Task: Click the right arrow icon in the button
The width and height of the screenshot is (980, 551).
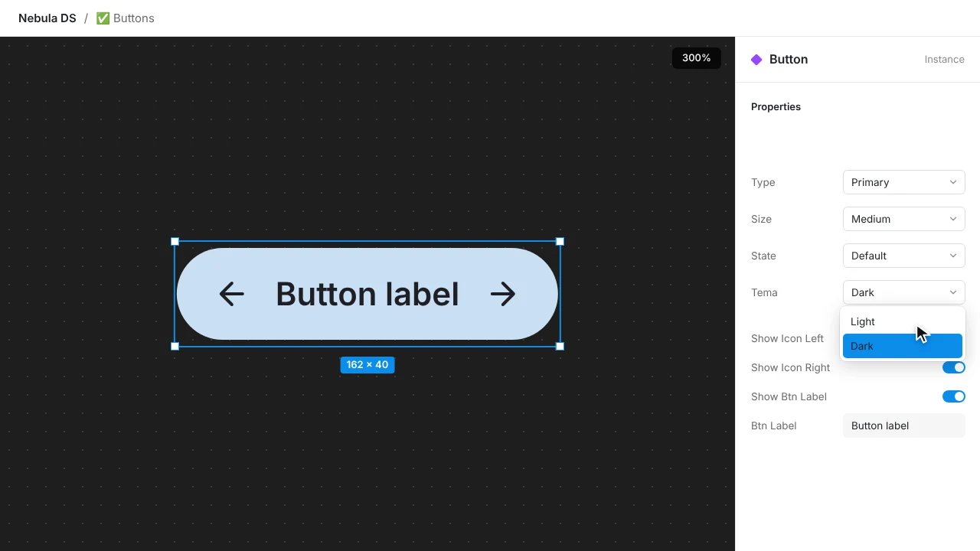Action: [x=503, y=294]
